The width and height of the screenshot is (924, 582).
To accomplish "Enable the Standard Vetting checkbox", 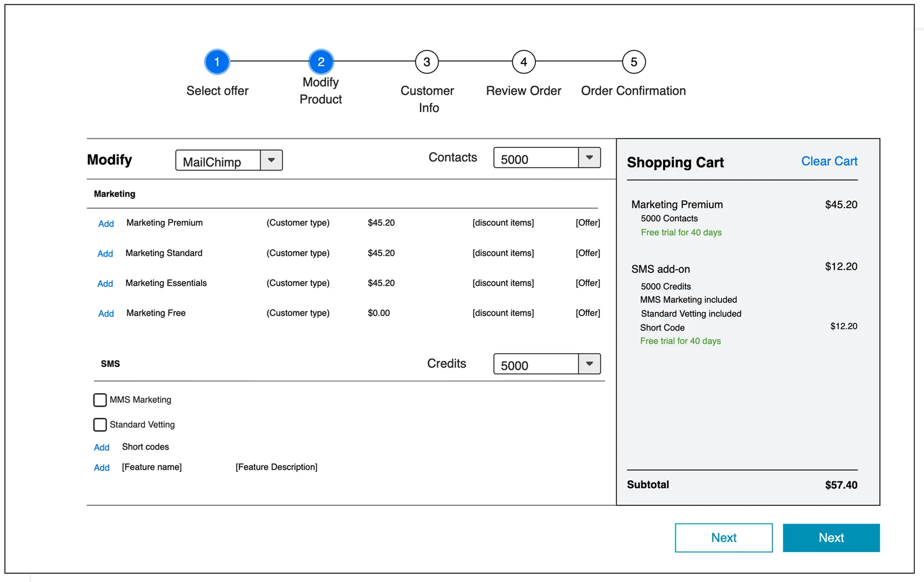I will point(100,425).
